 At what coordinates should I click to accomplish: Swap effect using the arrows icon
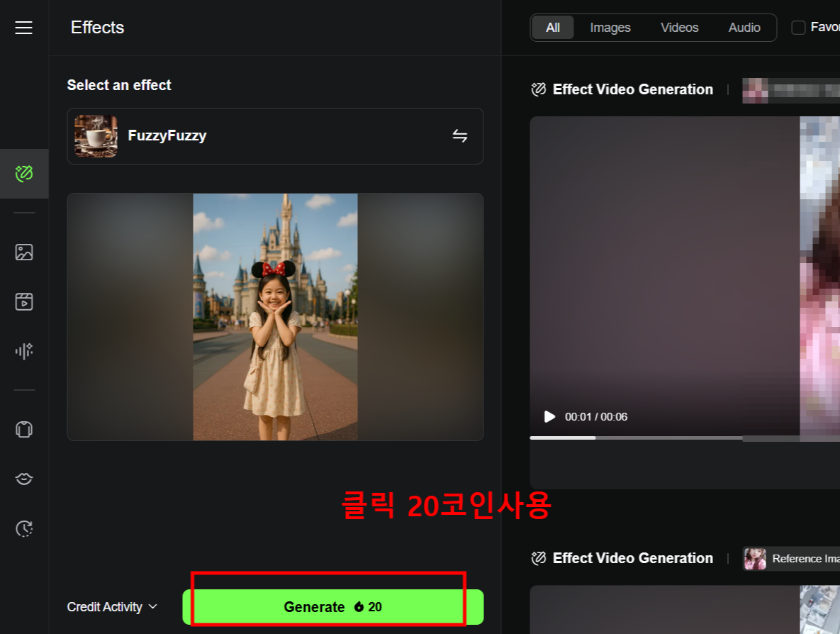459,135
